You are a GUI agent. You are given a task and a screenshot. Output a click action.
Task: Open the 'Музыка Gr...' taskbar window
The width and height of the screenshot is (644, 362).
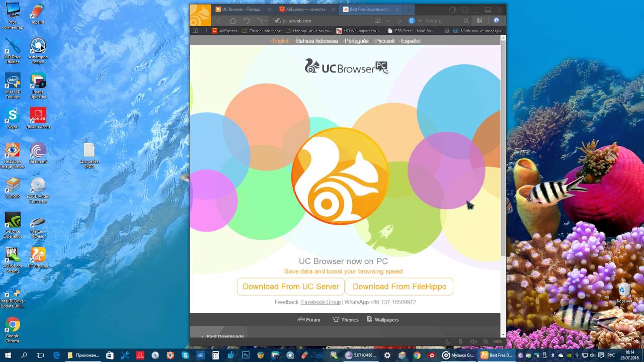458,355
